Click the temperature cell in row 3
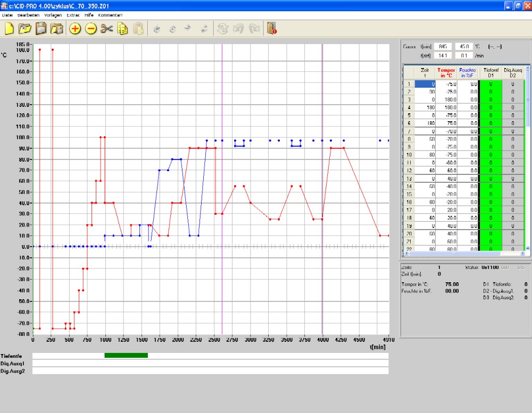532x413 pixels. click(446, 100)
